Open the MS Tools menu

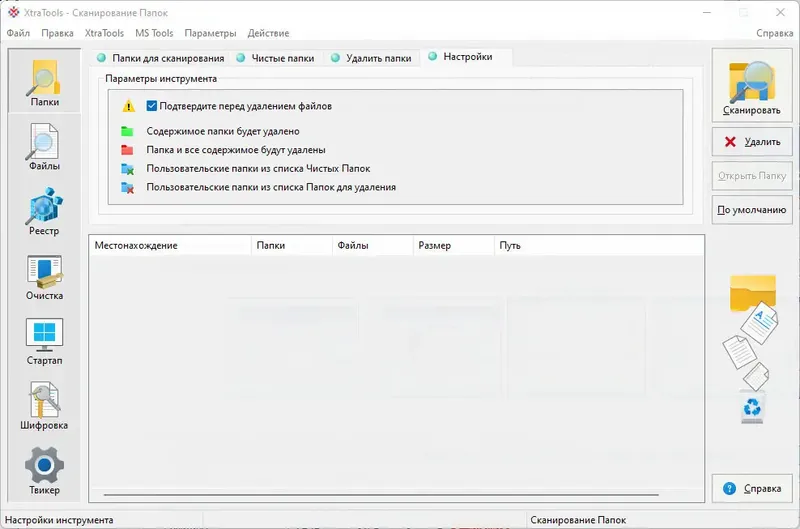154,33
